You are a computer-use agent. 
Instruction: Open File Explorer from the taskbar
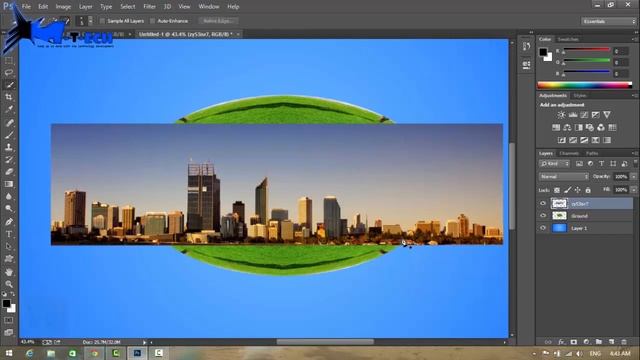click(x=51, y=353)
